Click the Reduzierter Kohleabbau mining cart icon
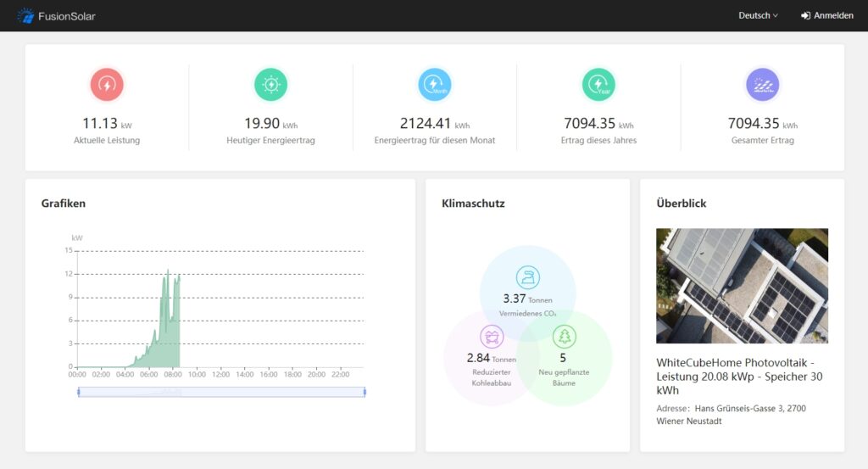 click(x=492, y=337)
